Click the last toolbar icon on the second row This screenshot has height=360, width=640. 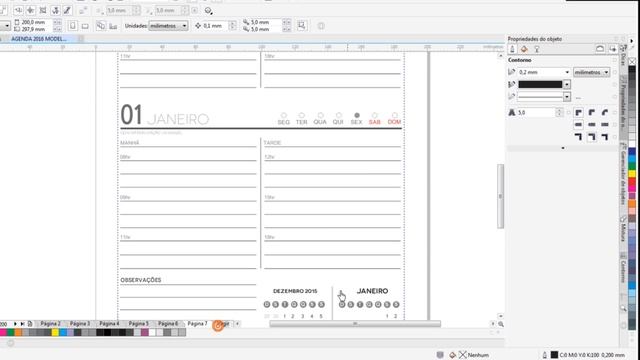tap(321, 26)
